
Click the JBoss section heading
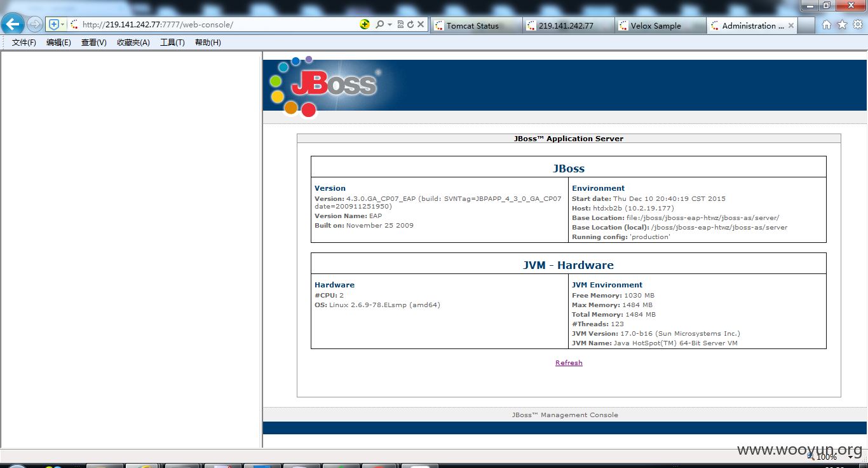[569, 169]
